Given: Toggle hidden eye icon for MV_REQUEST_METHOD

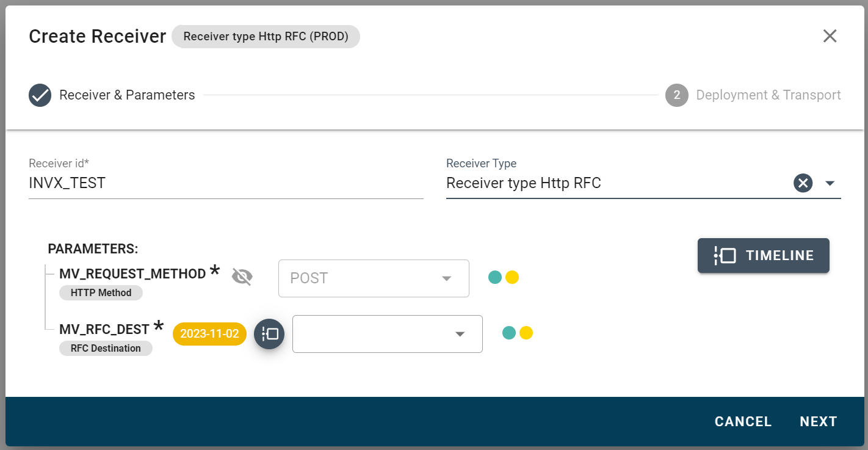Looking at the screenshot, I should 242,277.
